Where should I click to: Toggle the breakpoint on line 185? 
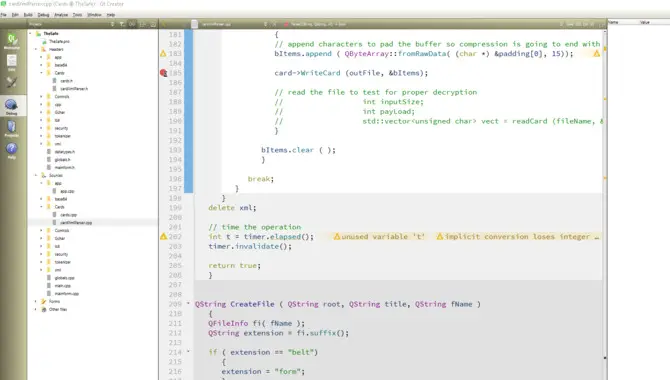click(x=164, y=73)
